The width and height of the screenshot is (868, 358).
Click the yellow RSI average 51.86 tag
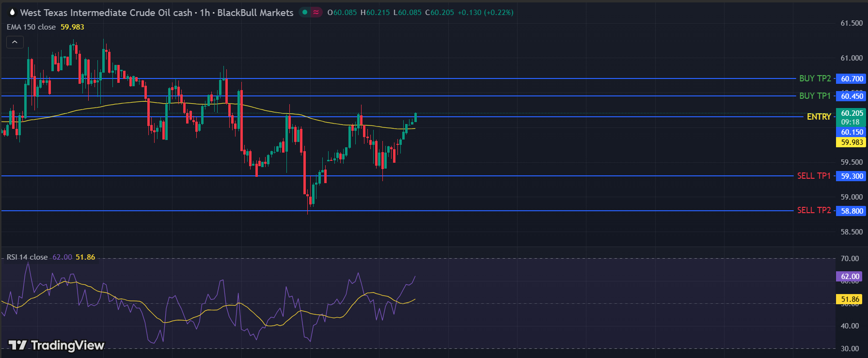(x=850, y=299)
